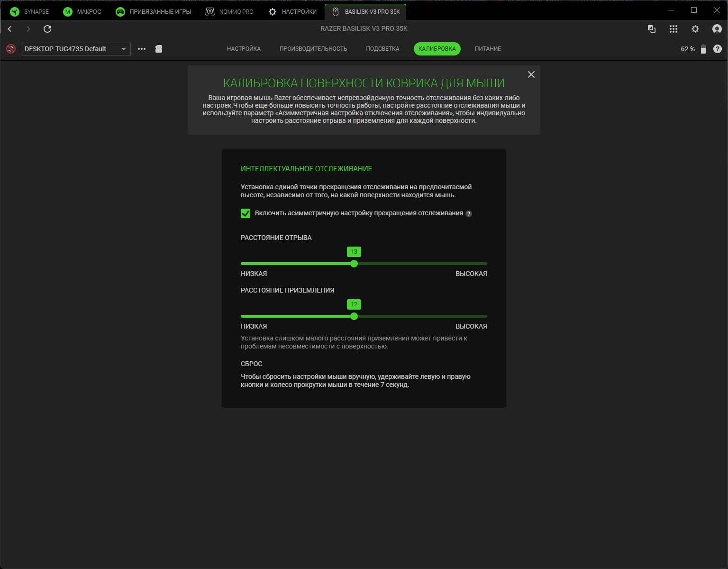Viewport: 728px width, 569px height.
Task: Go to the Производительность section
Action: pos(313,49)
